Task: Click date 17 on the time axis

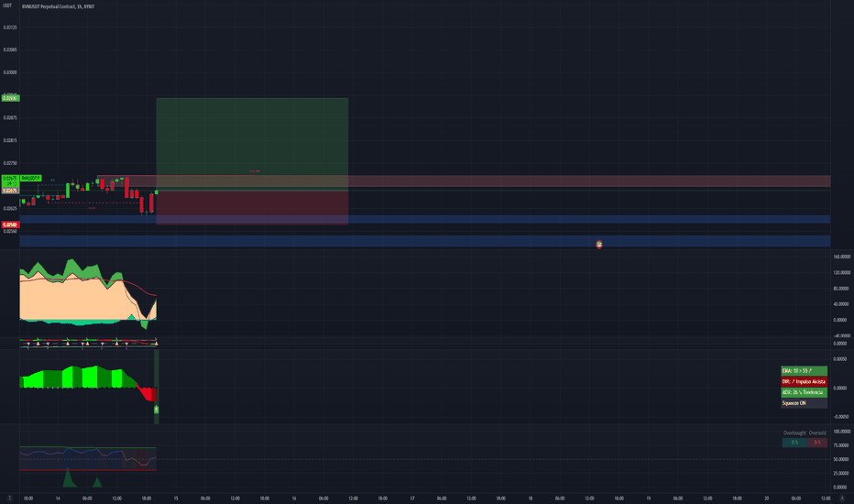Action: tap(412, 498)
